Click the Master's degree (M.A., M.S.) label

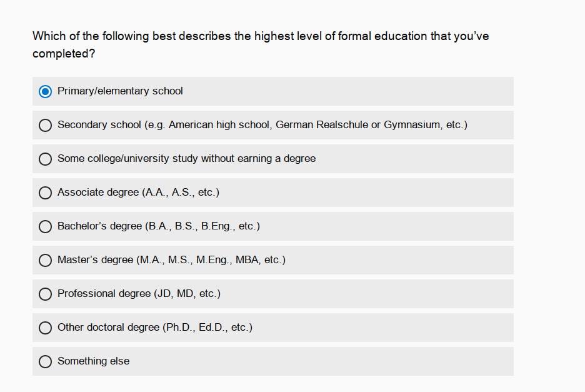coord(172,260)
